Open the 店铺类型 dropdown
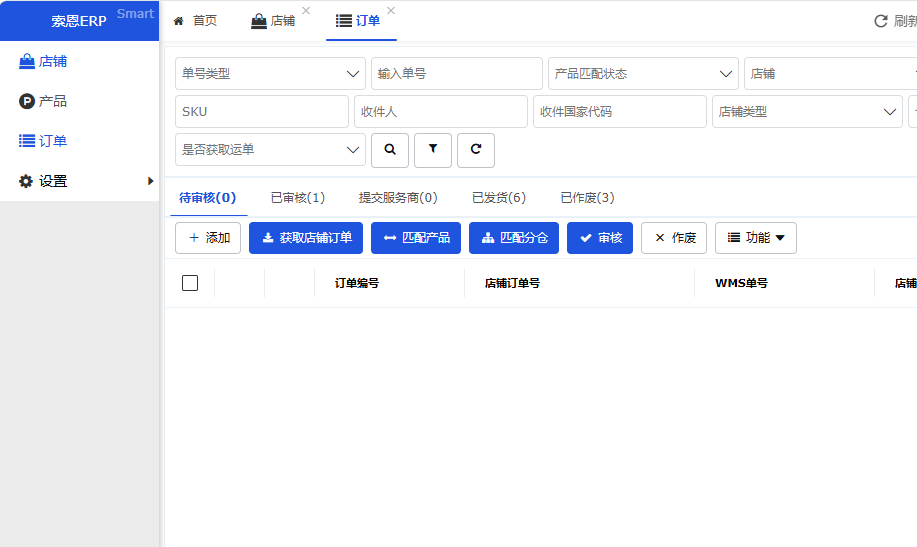917x547 pixels. point(807,112)
